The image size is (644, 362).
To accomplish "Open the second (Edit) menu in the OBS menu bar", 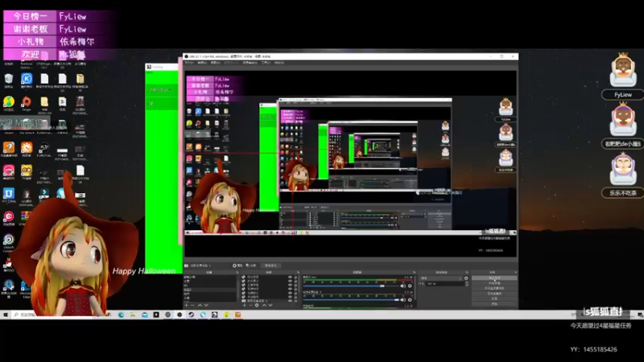I will coord(202,63).
